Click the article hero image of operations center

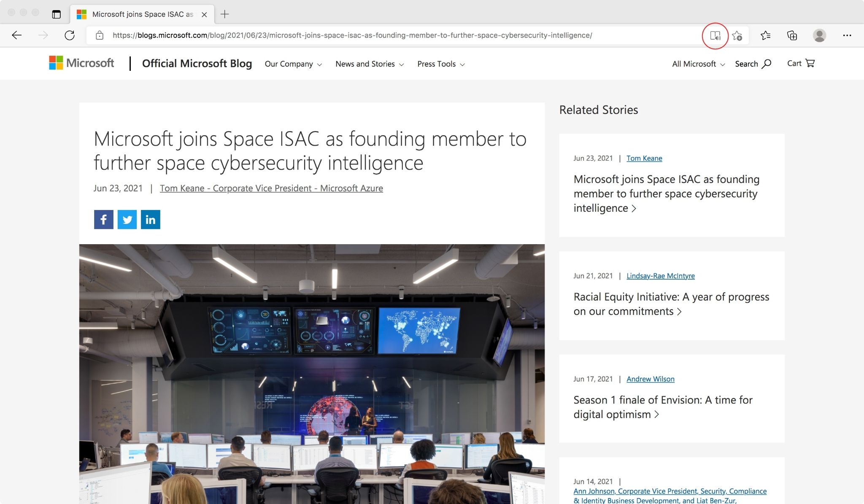tap(312, 374)
